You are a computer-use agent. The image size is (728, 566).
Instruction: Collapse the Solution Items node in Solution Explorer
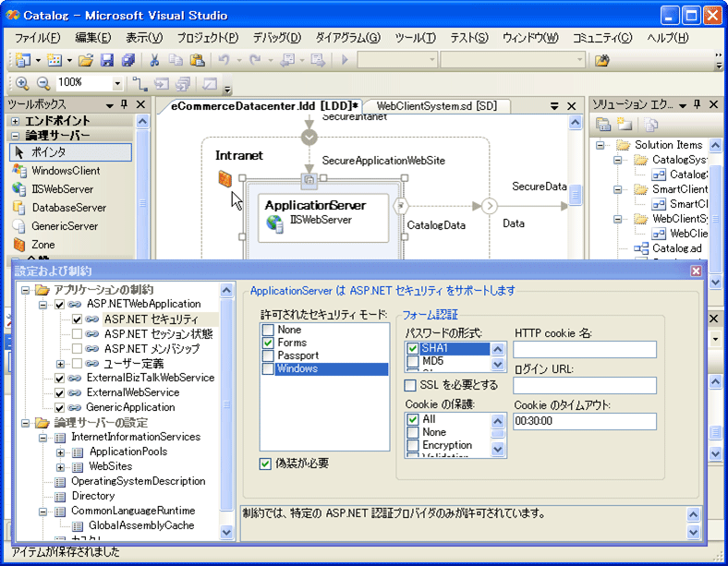(601, 145)
